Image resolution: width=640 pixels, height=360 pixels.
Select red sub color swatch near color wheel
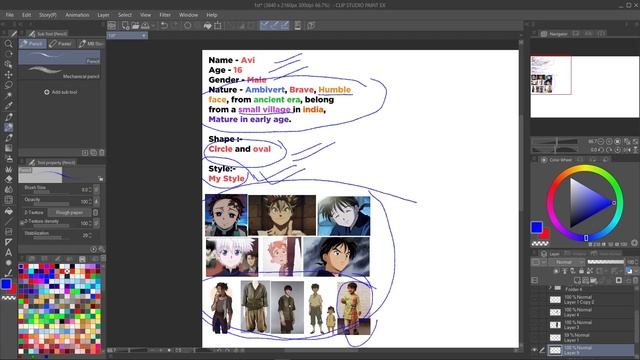tap(544, 233)
